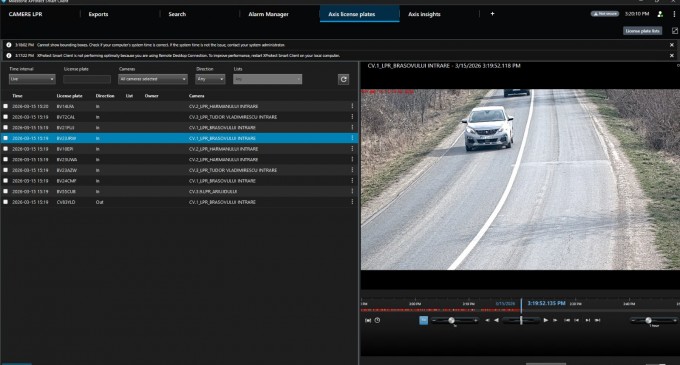This screenshot has width=680, height=365.
Task: Add a new tab with the plus icon
Action: tap(492, 14)
